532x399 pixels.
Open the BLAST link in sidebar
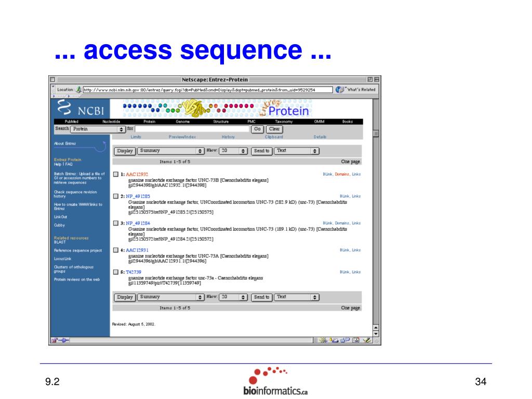click(x=60, y=242)
